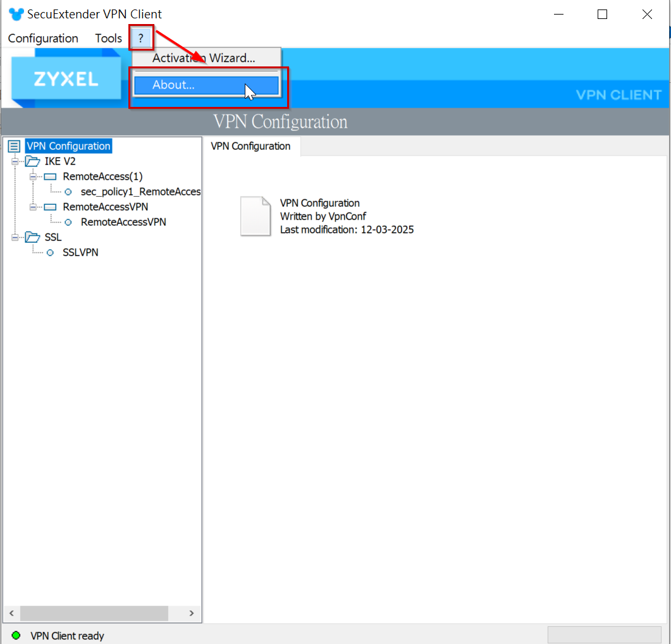Select the SSLVPN connection entry

(80, 252)
